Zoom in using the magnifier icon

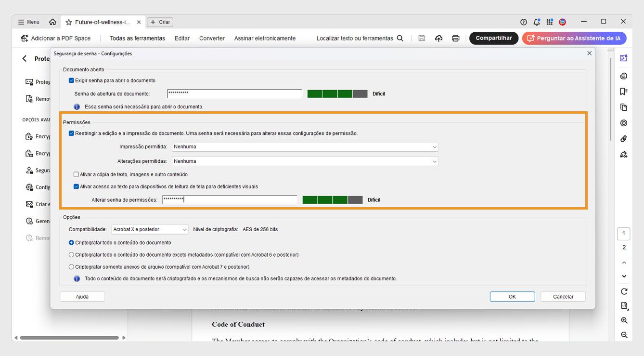[x=623, y=320]
